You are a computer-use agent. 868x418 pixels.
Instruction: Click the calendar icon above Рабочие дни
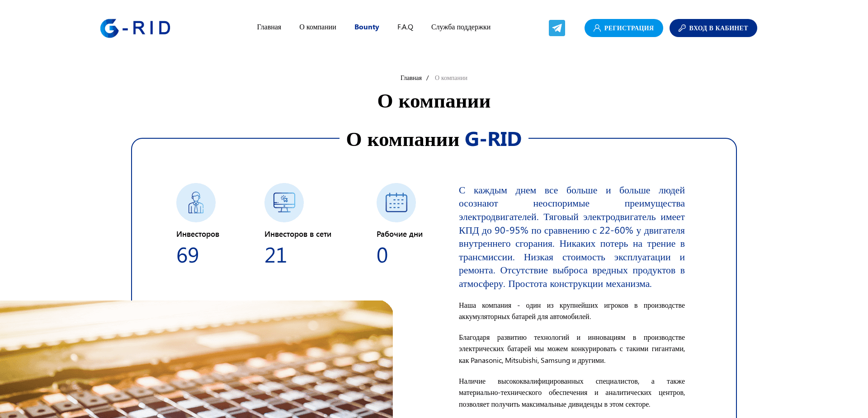[396, 202]
